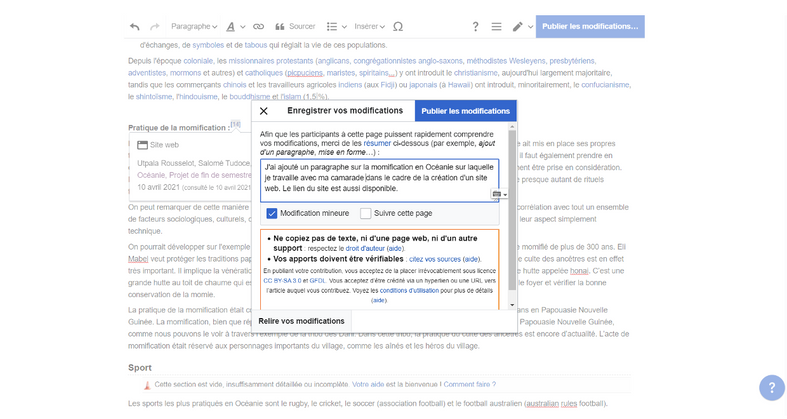Expand the arrow next to the pencil icon
The width and height of the screenshot is (787, 419).
point(531,27)
